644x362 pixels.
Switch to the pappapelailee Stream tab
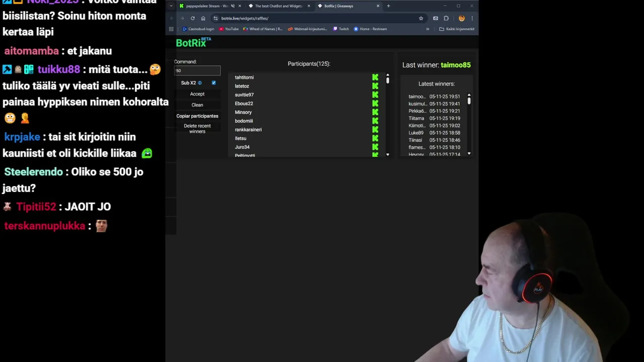(x=207, y=6)
